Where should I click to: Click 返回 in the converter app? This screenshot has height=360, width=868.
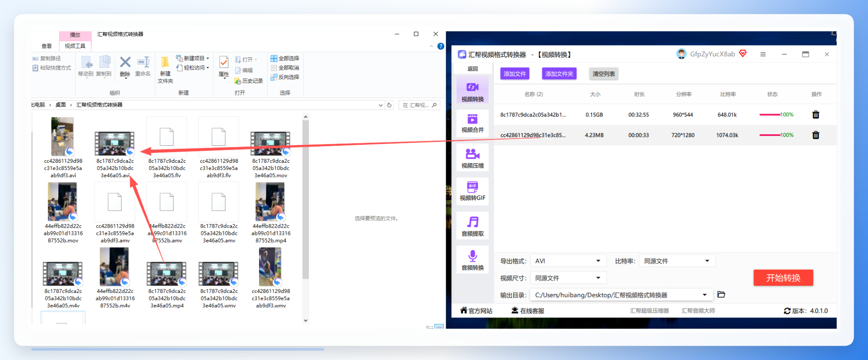tap(472, 69)
